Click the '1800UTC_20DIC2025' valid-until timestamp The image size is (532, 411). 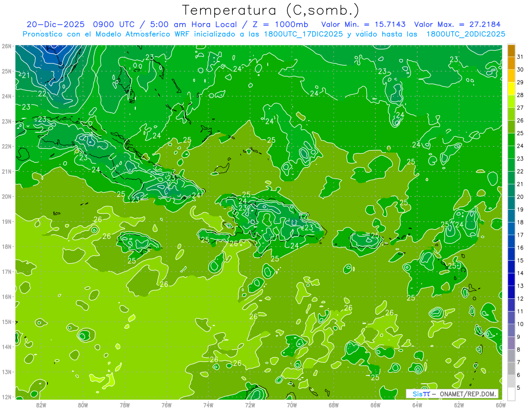pyautogui.click(x=465, y=34)
